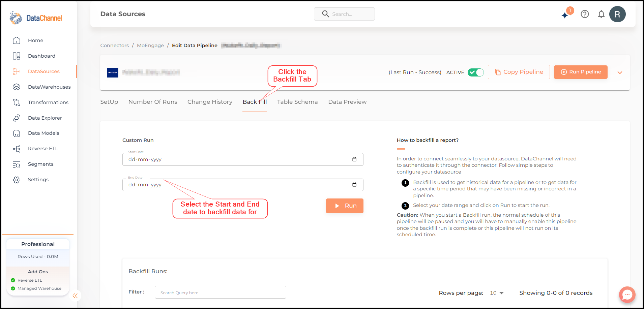
Task: Open the Data Explorer icon
Action: click(x=17, y=118)
